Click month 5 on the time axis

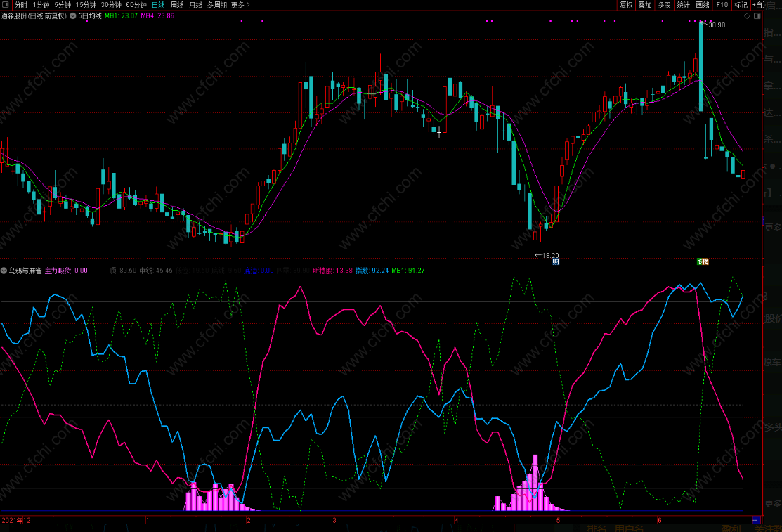558,520
